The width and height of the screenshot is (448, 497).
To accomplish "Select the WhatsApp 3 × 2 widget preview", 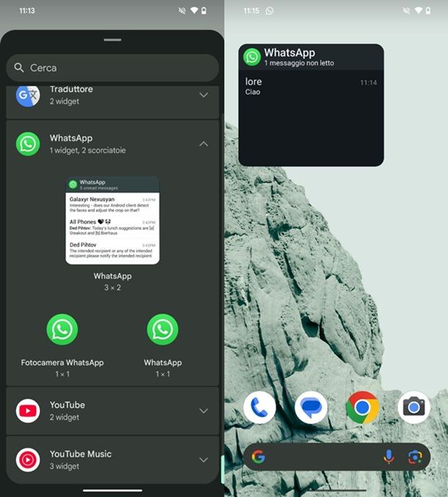I will tap(112, 221).
